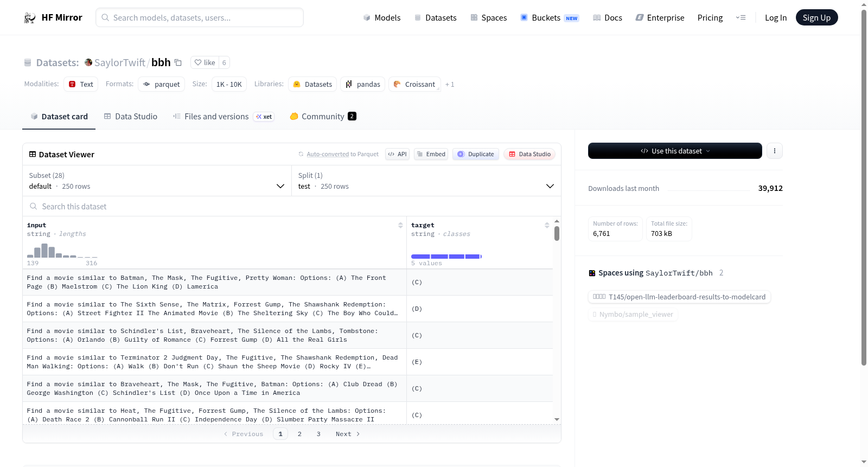The width and height of the screenshot is (868, 467).
Task: Go to the Pricing page
Action: click(710, 18)
